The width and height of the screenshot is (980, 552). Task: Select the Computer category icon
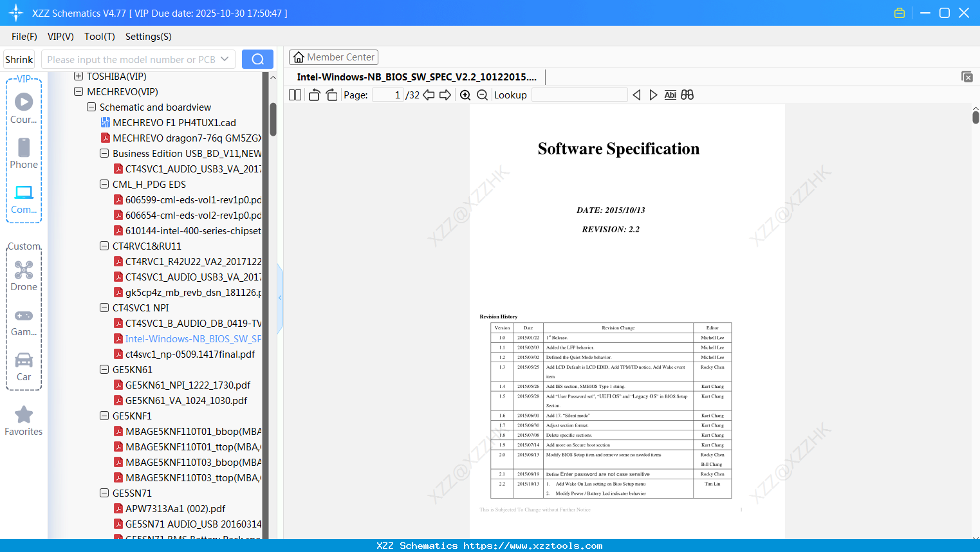(x=24, y=199)
